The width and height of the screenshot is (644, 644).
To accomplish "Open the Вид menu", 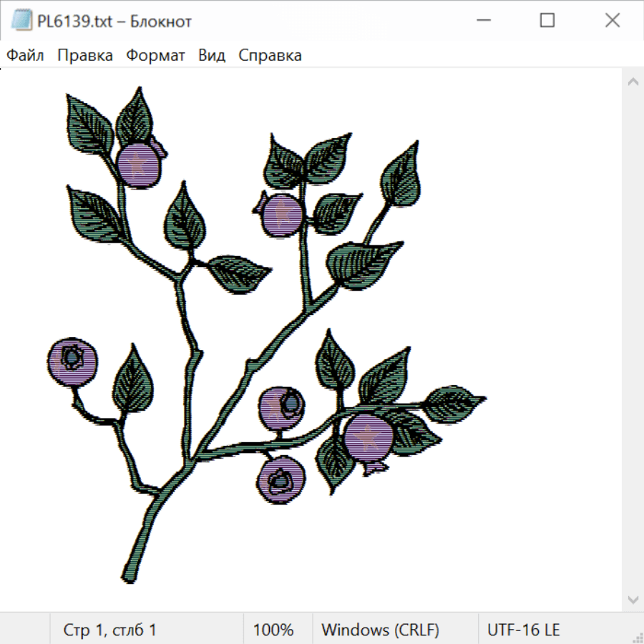I will 211,56.
